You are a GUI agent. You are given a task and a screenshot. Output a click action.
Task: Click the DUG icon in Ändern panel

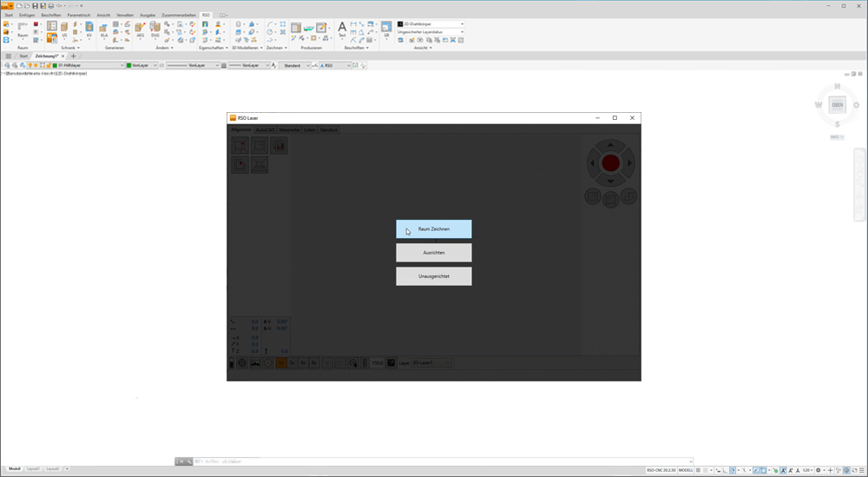pyautogui.click(x=156, y=31)
